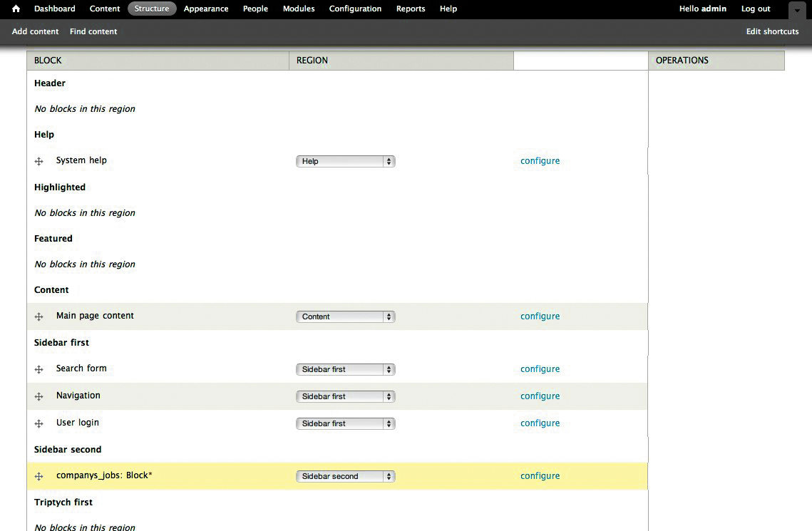
Task: Configure the companys_jobs block
Action: coord(540,475)
